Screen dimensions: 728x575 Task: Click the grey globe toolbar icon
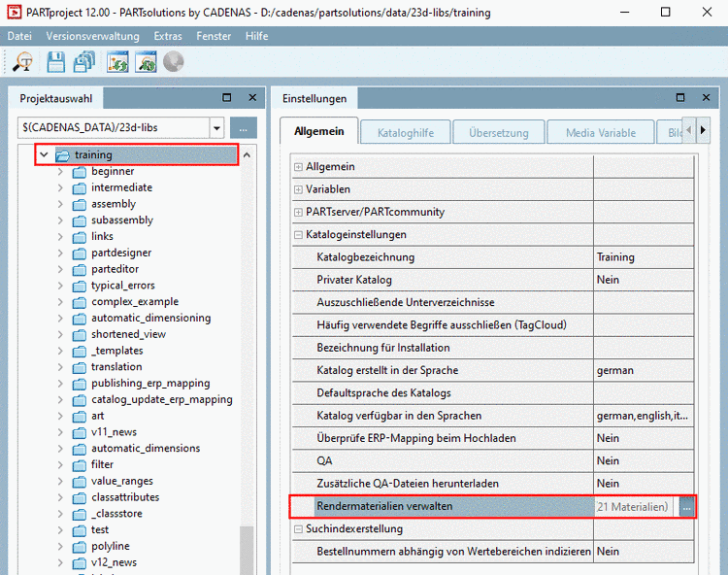pos(174,62)
